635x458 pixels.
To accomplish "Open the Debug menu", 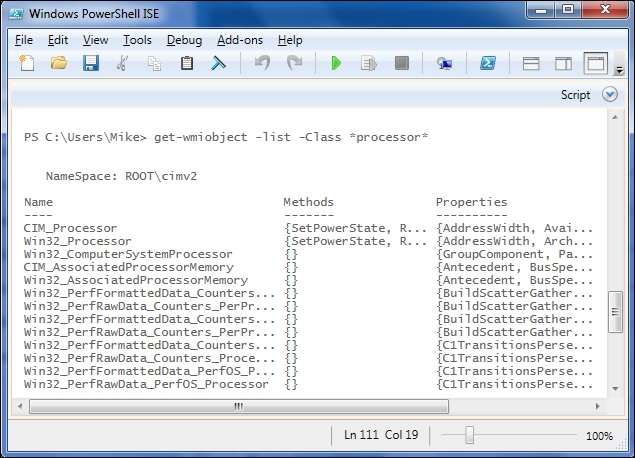I will coord(184,40).
